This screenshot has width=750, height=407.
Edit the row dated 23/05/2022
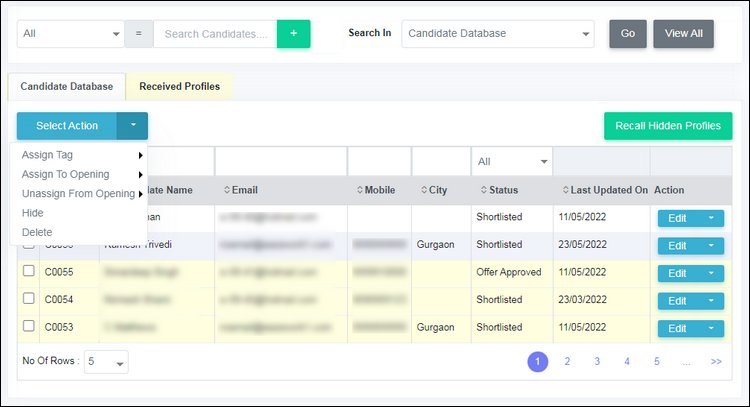click(x=677, y=246)
